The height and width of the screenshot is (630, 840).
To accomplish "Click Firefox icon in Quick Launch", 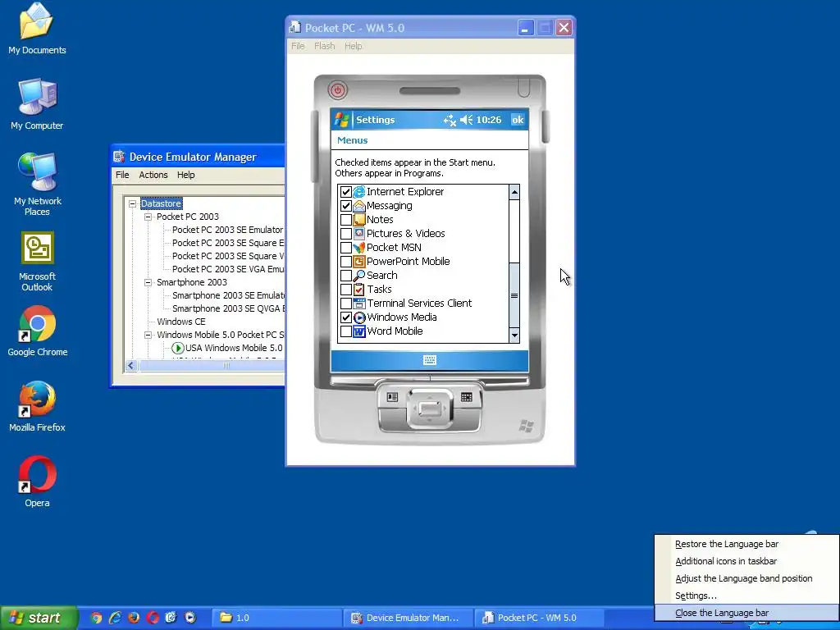I will point(134,618).
